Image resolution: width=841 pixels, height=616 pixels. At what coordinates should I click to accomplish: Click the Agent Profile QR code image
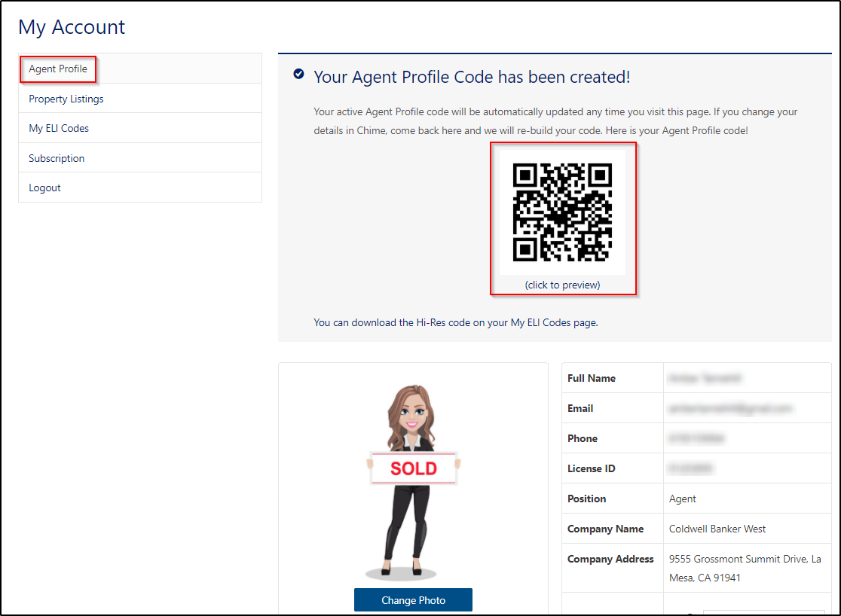(562, 212)
